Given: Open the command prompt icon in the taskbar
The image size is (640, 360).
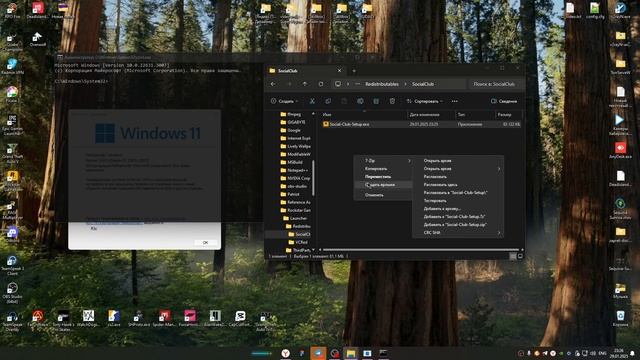Looking at the screenshot, I should [x=383, y=353].
